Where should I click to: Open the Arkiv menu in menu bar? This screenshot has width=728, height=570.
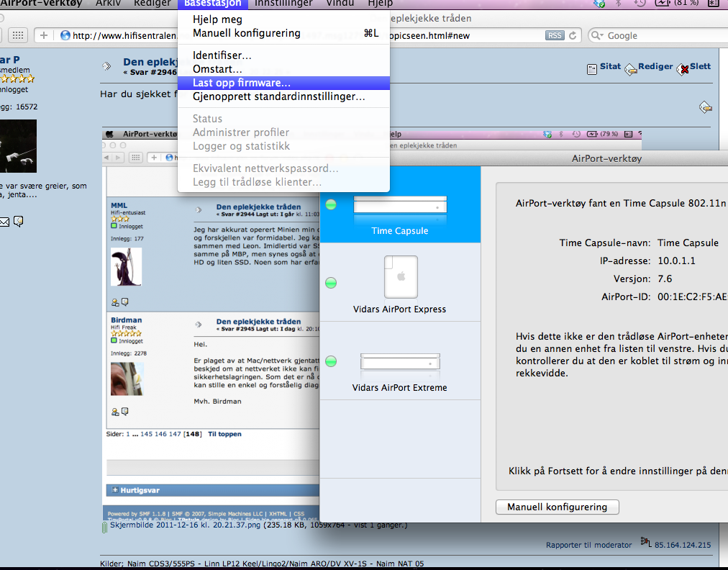tap(108, 4)
